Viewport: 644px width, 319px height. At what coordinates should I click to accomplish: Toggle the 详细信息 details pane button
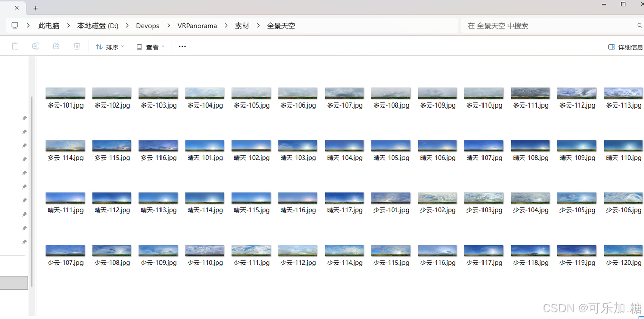625,47
